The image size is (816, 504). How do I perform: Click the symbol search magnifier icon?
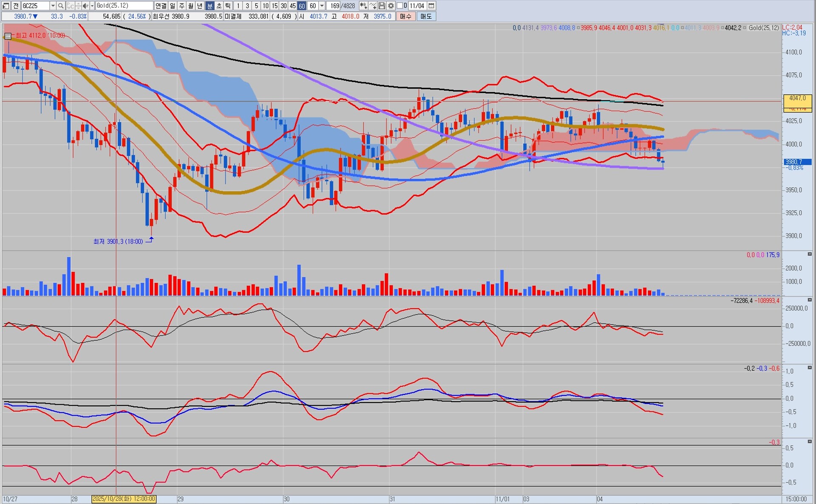(x=61, y=6)
